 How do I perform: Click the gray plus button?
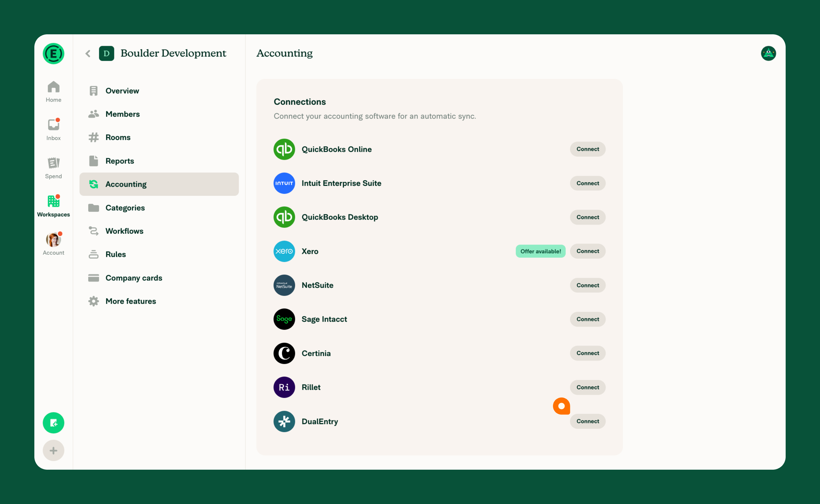(x=53, y=450)
